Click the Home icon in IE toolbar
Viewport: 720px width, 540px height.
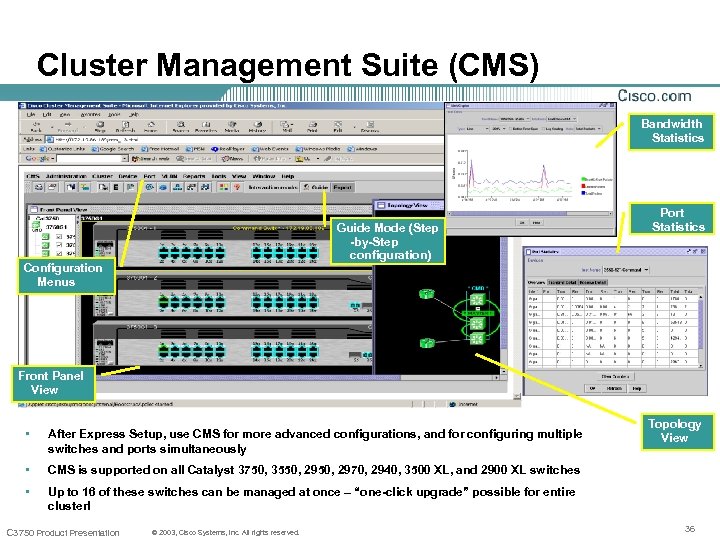151,124
